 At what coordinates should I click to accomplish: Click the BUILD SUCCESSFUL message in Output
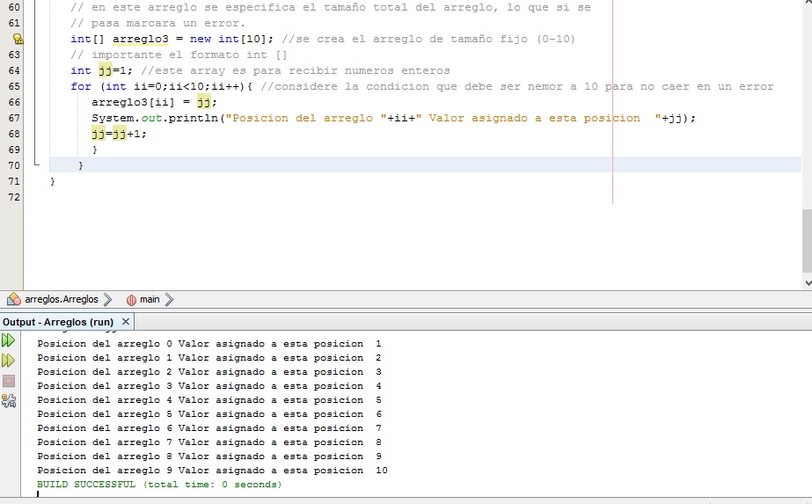click(x=159, y=485)
